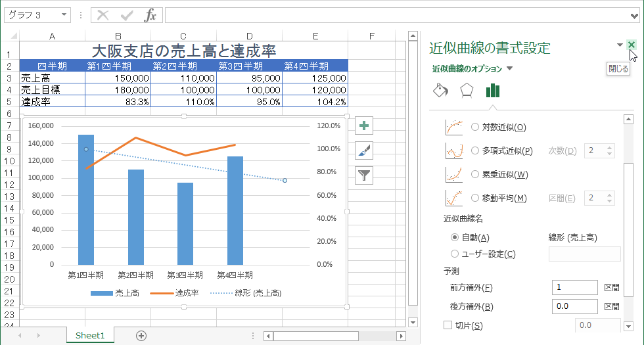Increase polynomial 次数 spinner value

pos(610,148)
